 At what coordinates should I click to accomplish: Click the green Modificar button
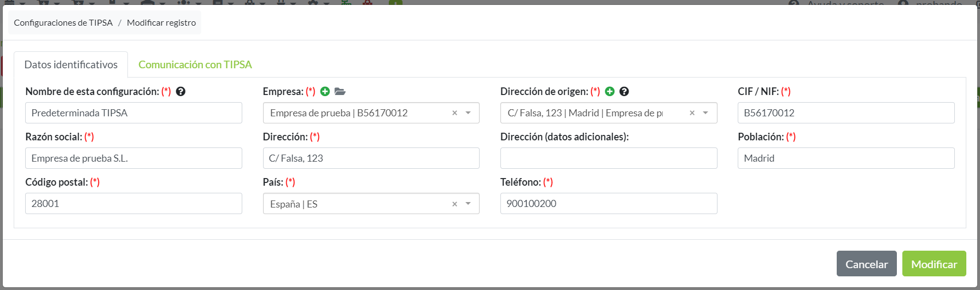934,264
